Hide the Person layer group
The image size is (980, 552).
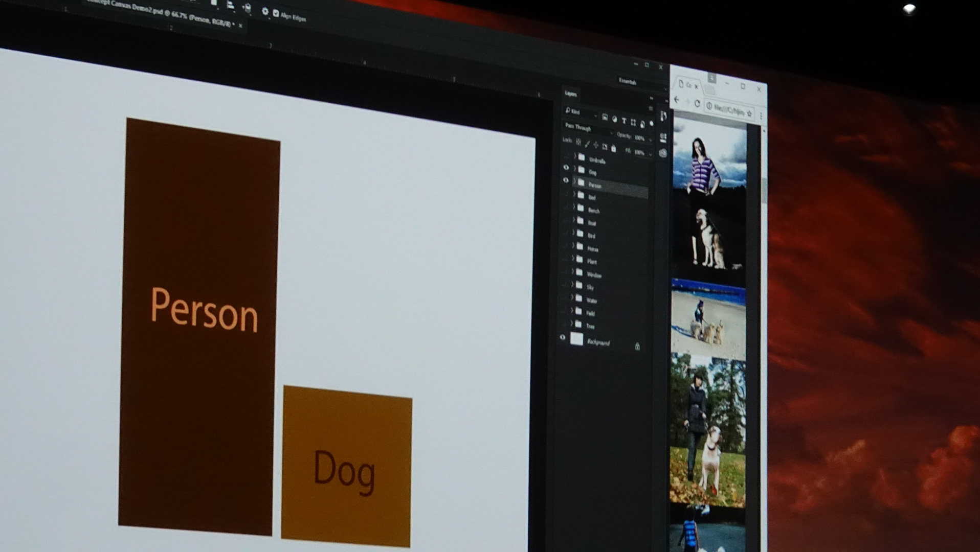566,180
